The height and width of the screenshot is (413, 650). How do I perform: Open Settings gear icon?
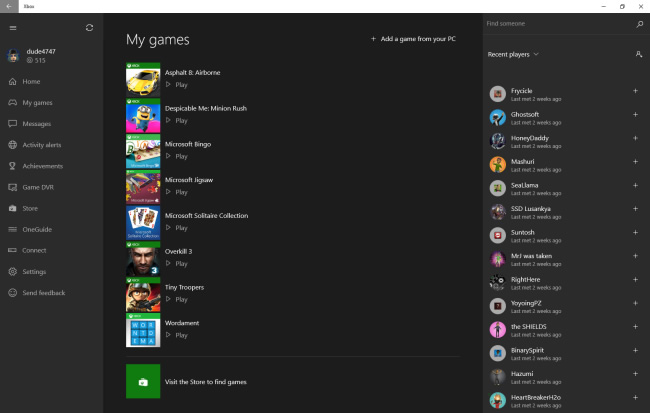[x=13, y=272]
